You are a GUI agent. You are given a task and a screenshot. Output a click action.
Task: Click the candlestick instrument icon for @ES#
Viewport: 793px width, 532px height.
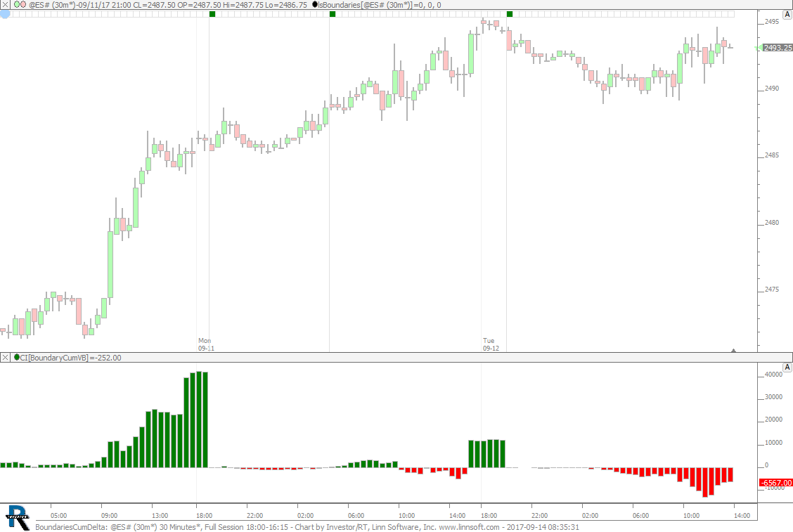tap(20, 4)
